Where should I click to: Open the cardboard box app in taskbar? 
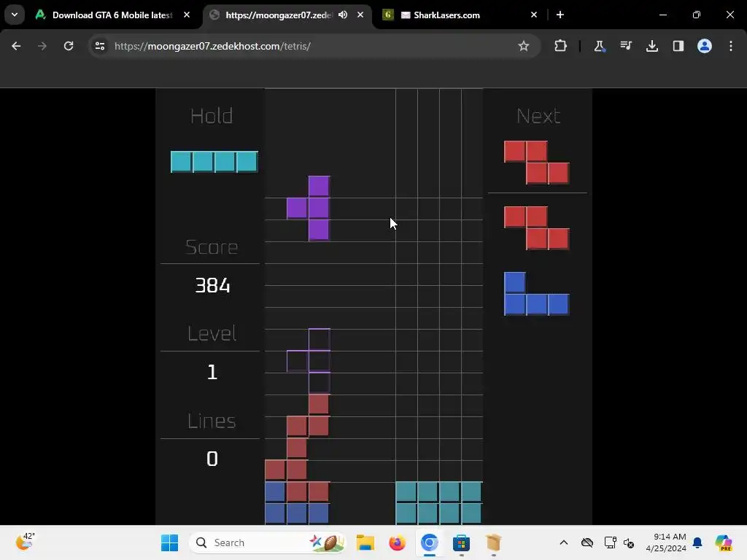point(494,542)
